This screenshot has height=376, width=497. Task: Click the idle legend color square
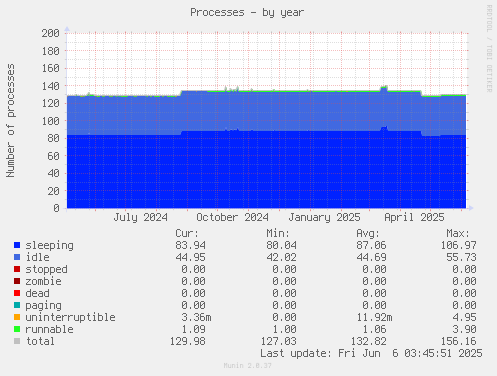coord(17,257)
